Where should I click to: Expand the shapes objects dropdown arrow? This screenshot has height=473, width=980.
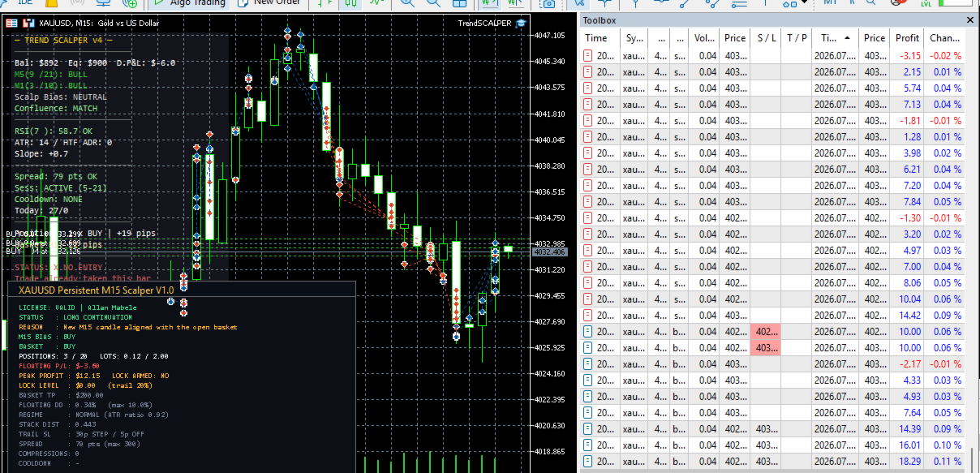point(805,2)
